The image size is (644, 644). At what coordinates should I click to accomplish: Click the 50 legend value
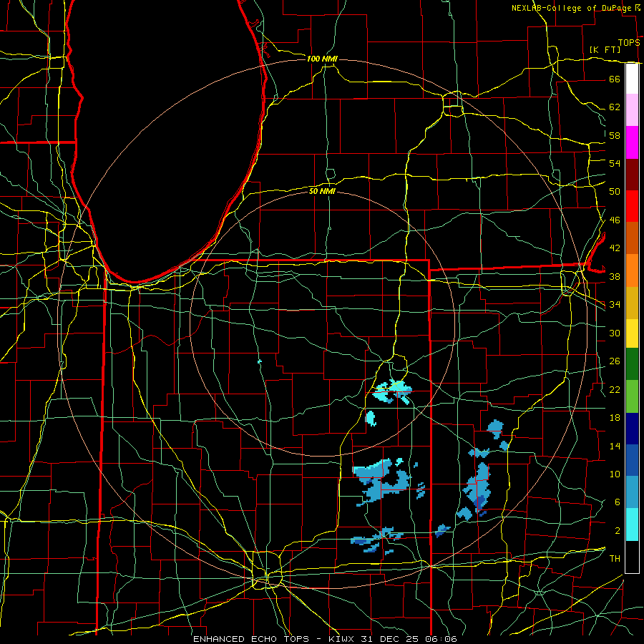[615, 192]
